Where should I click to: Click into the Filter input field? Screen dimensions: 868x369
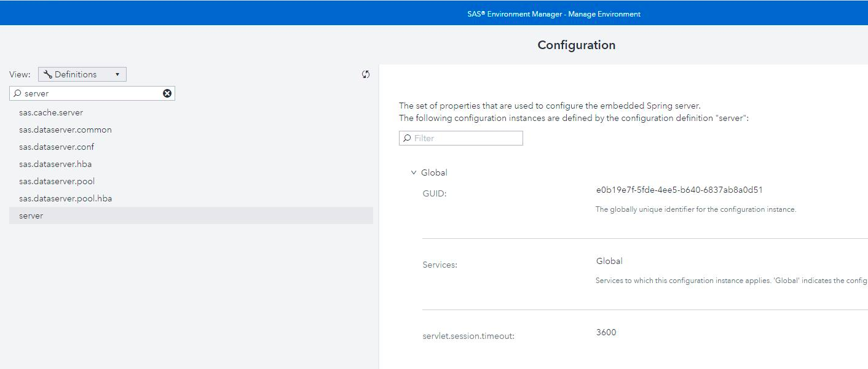467,138
